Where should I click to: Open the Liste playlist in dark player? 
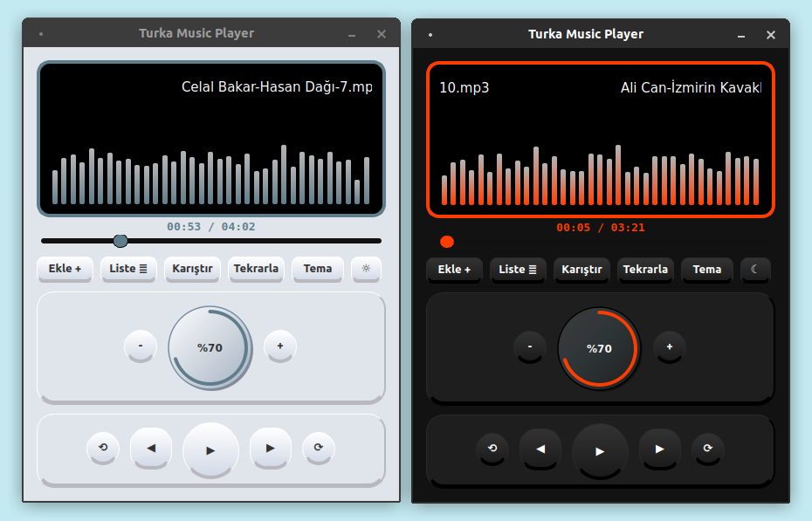pos(518,270)
